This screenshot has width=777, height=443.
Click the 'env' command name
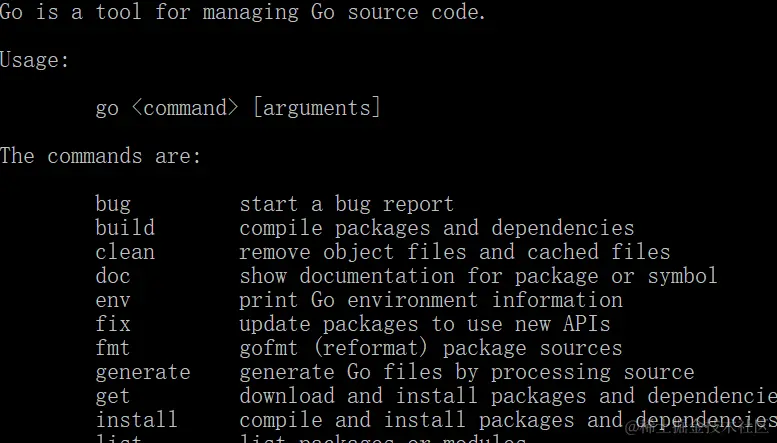click(113, 300)
